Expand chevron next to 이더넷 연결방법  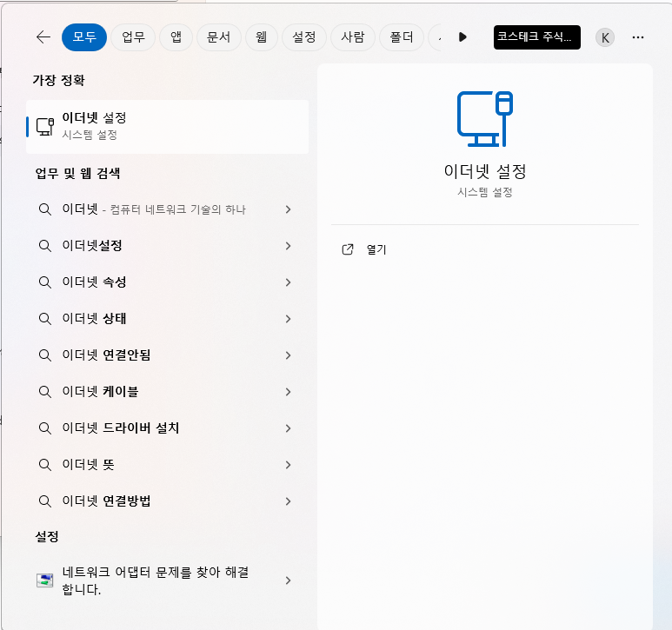pyautogui.click(x=289, y=501)
